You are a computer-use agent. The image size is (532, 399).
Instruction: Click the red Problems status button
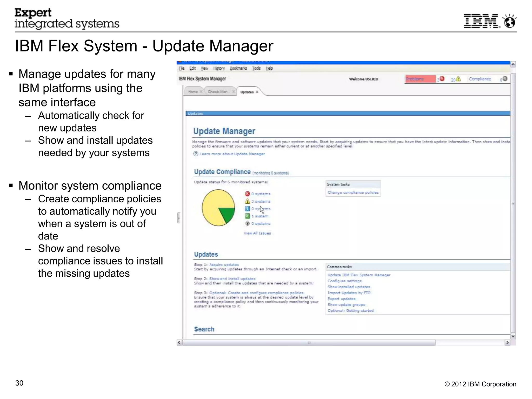coord(420,79)
